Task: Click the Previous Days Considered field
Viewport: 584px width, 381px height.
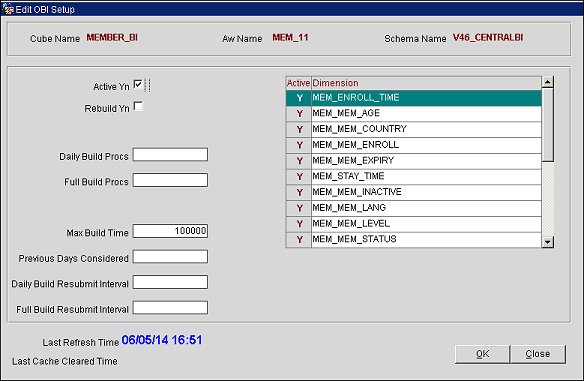Action: coord(170,257)
